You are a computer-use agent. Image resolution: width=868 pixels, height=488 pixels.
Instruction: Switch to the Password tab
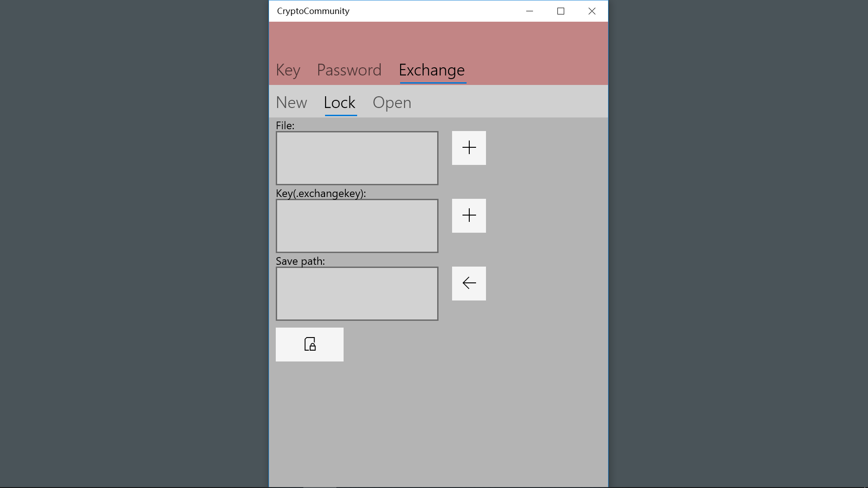coord(349,70)
